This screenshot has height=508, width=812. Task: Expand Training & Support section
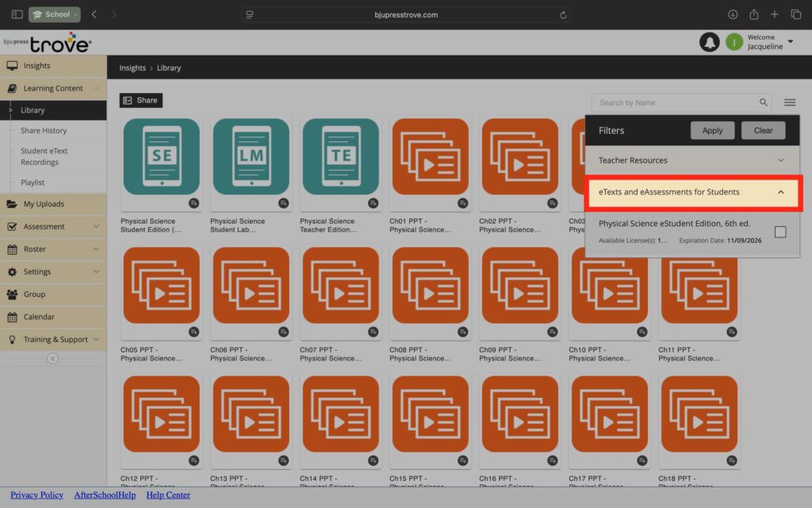pos(53,340)
